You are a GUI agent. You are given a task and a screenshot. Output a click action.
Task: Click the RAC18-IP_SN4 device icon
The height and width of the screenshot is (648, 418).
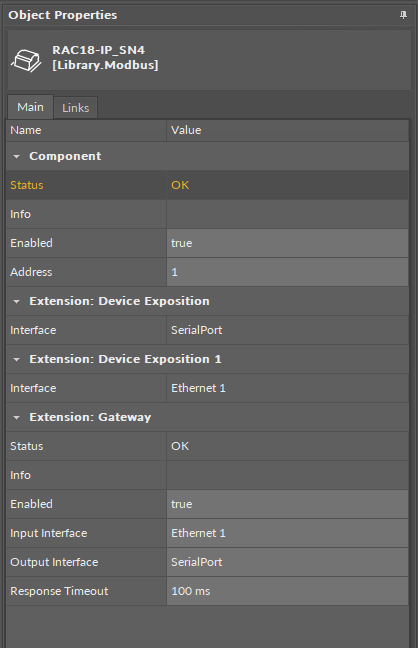pyautogui.click(x=26, y=60)
